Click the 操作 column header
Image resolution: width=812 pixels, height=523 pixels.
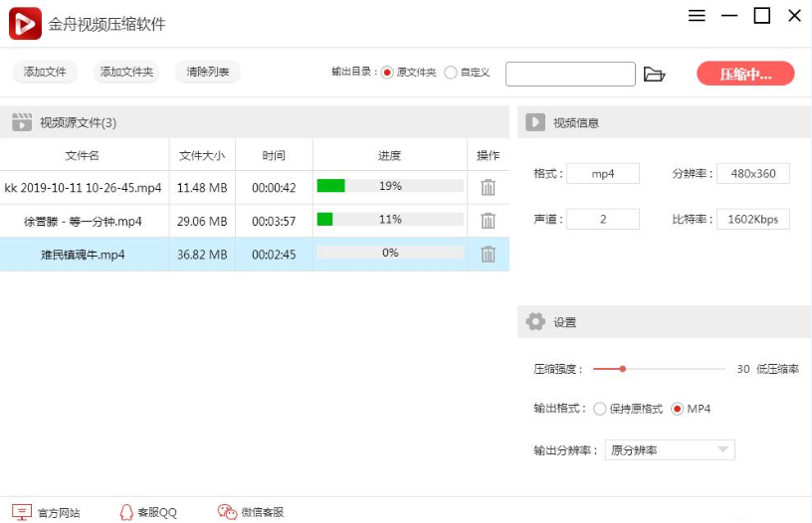(x=488, y=155)
